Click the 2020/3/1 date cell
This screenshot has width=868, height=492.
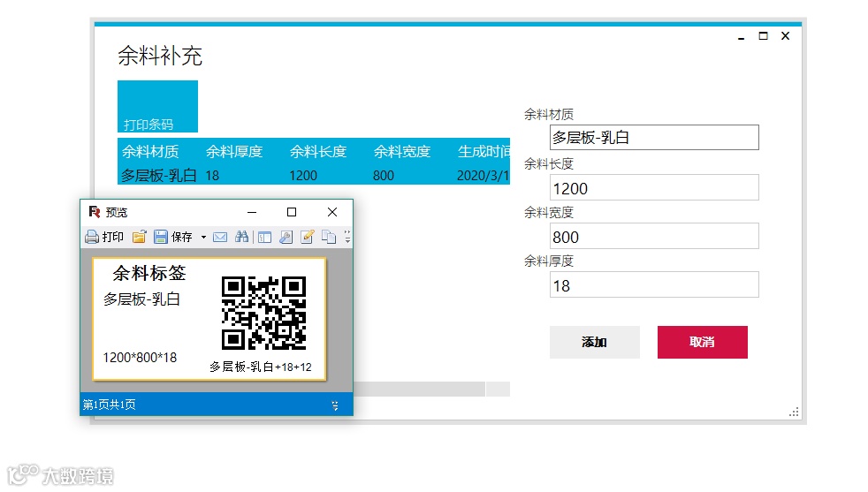click(483, 176)
